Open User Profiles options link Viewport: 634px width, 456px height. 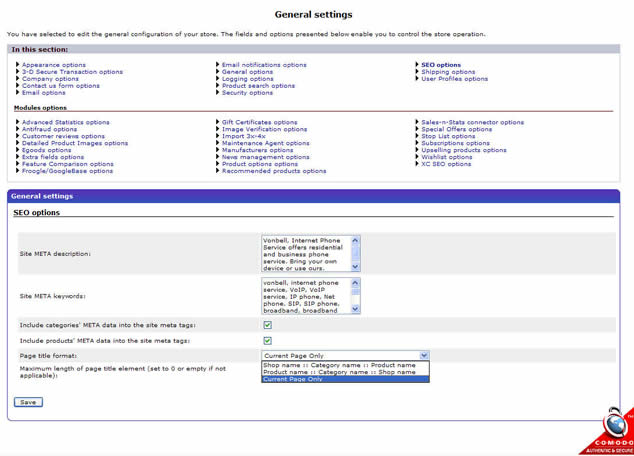point(454,78)
